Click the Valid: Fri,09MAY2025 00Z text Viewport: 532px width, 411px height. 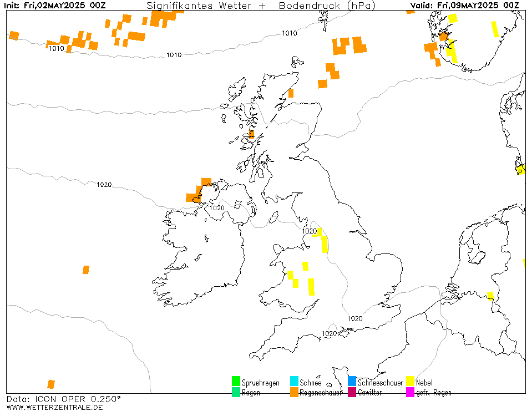(464, 6)
